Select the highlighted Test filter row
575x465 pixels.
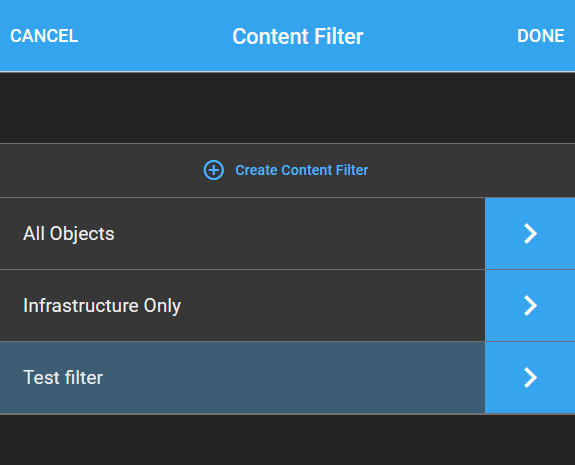242,377
